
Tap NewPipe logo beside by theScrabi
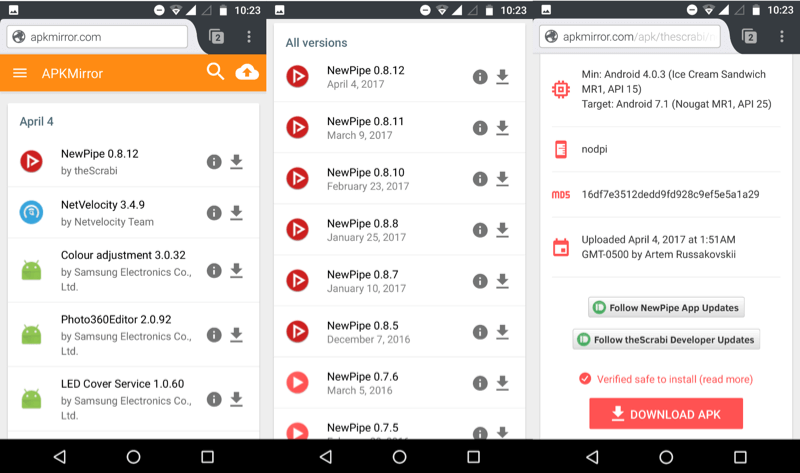click(x=31, y=161)
